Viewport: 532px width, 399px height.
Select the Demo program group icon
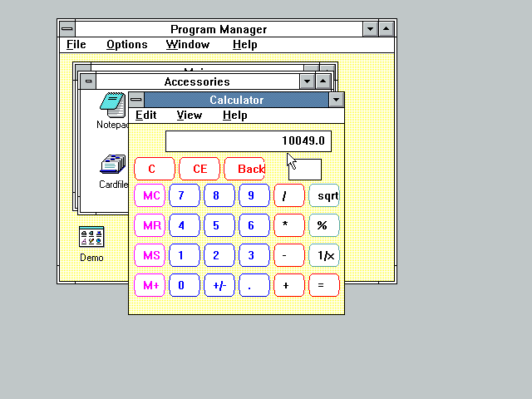coord(91,236)
